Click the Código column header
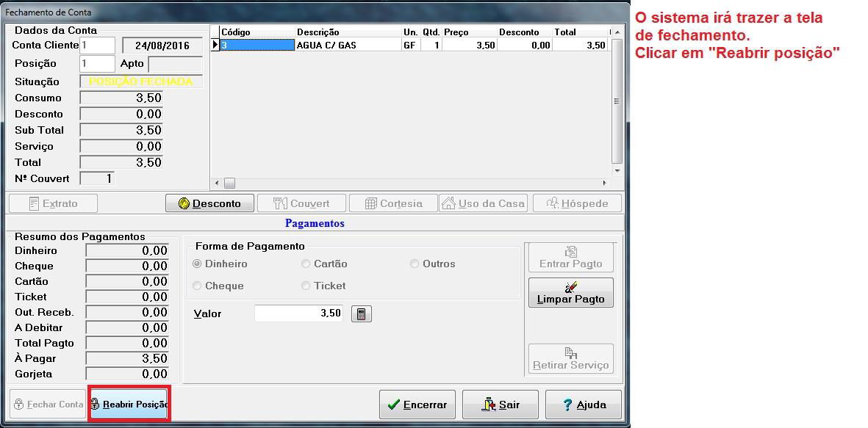 point(257,32)
